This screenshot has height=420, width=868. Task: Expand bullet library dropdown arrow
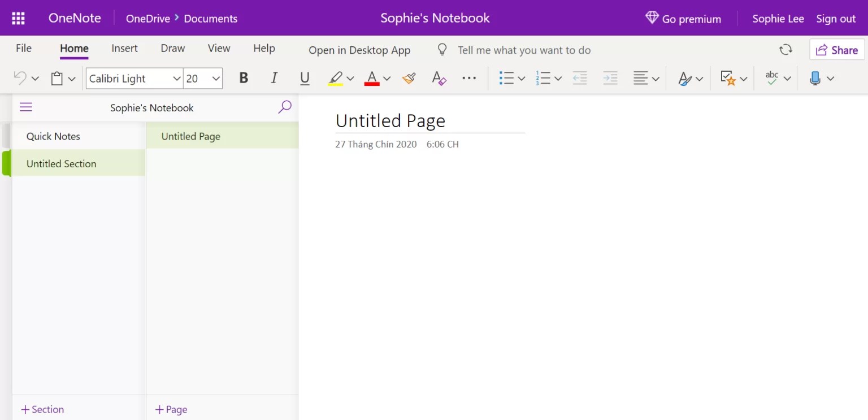tap(522, 79)
